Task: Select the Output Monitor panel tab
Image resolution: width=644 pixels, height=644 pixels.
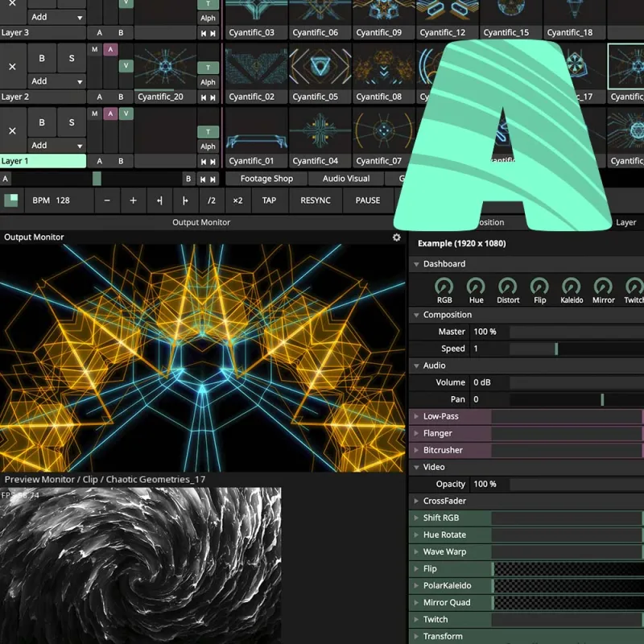Action: (200, 222)
